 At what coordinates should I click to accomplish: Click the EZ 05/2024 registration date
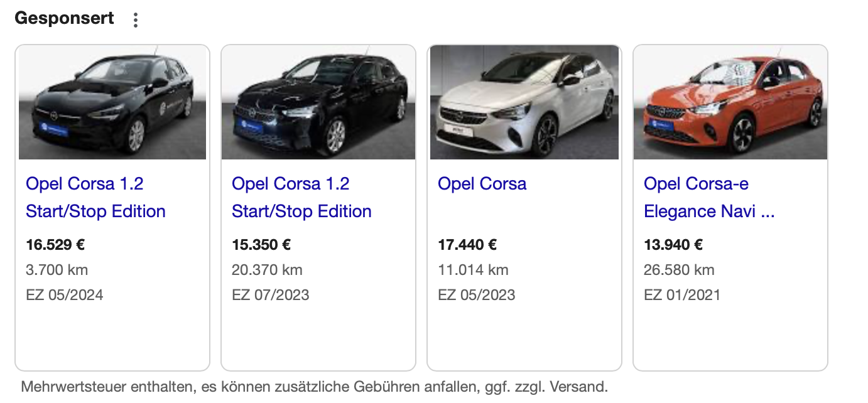click(x=65, y=294)
